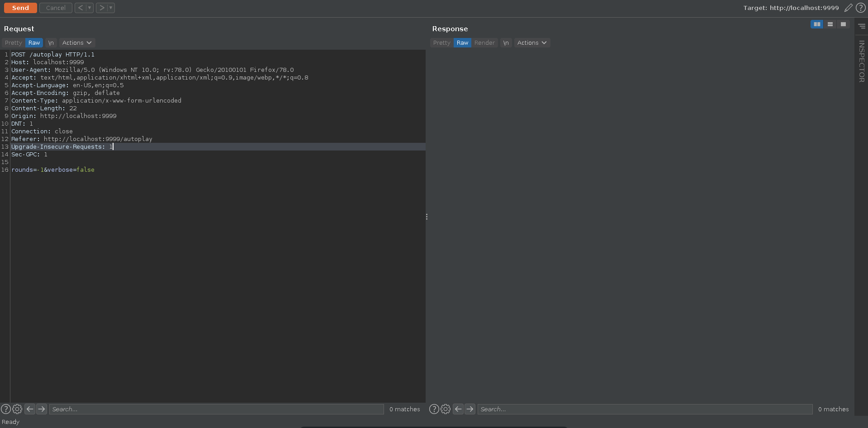Viewport: 868px width, 428px height.
Task: Switch Response view to Render tab
Action: pyautogui.click(x=484, y=43)
